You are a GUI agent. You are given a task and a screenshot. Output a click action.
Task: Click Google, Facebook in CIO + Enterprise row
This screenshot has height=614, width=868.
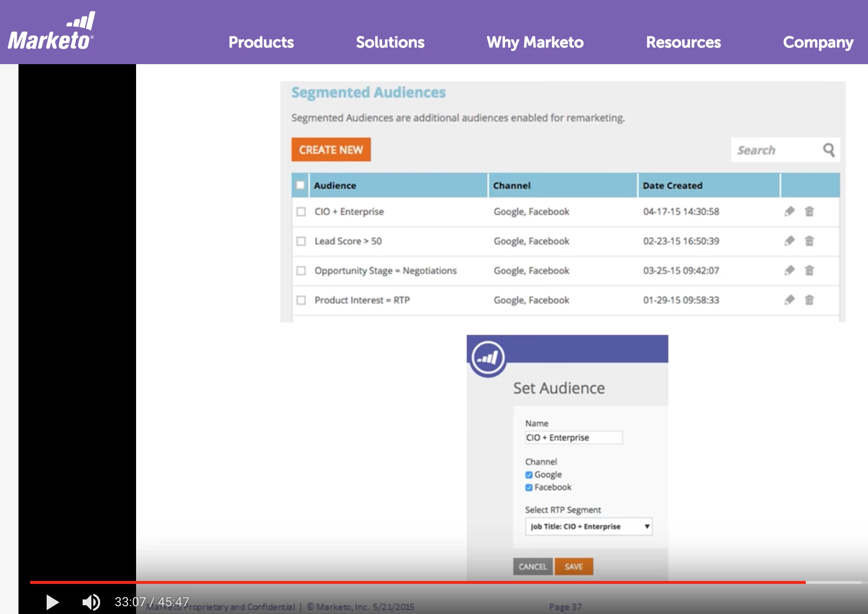tap(531, 212)
